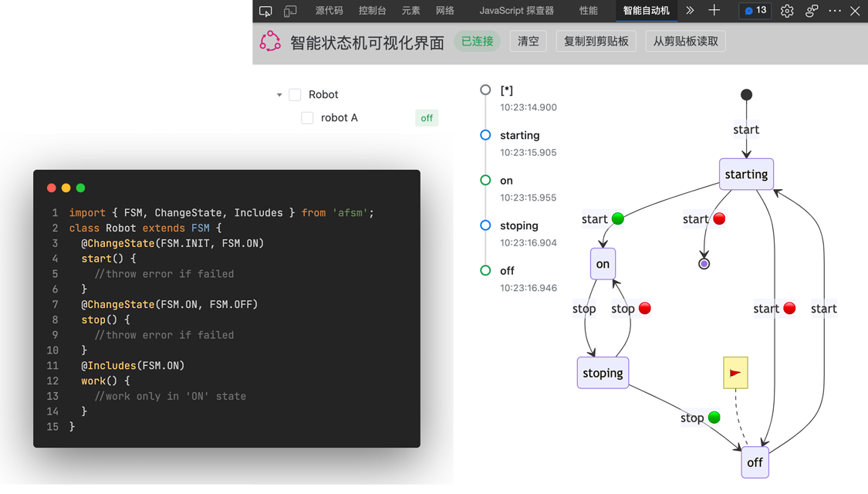Screen dimensions: 868x494
Task: Check the Robot checkbox
Action: [x=295, y=94]
